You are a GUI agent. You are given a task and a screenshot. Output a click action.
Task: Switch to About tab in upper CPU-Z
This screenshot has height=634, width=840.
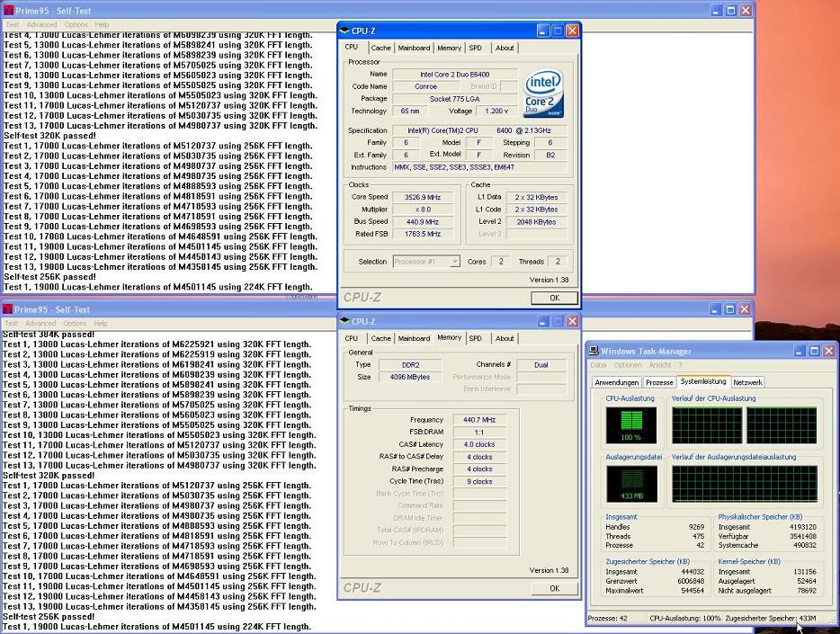click(505, 49)
